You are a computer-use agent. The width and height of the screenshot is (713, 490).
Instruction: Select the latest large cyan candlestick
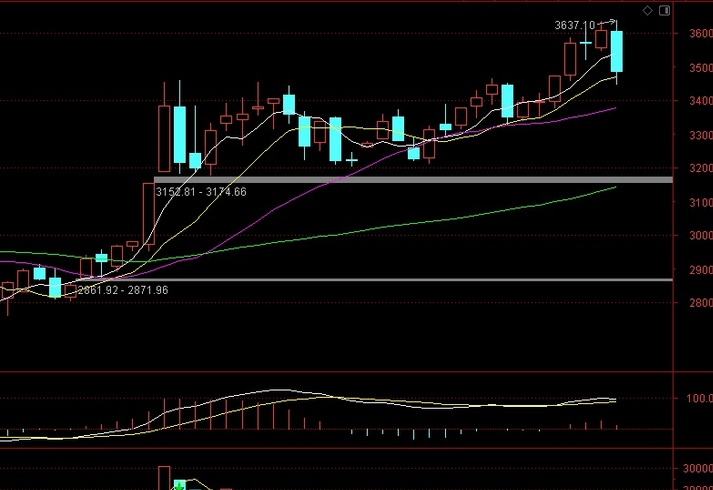pyautogui.click(x=617, y=51)
